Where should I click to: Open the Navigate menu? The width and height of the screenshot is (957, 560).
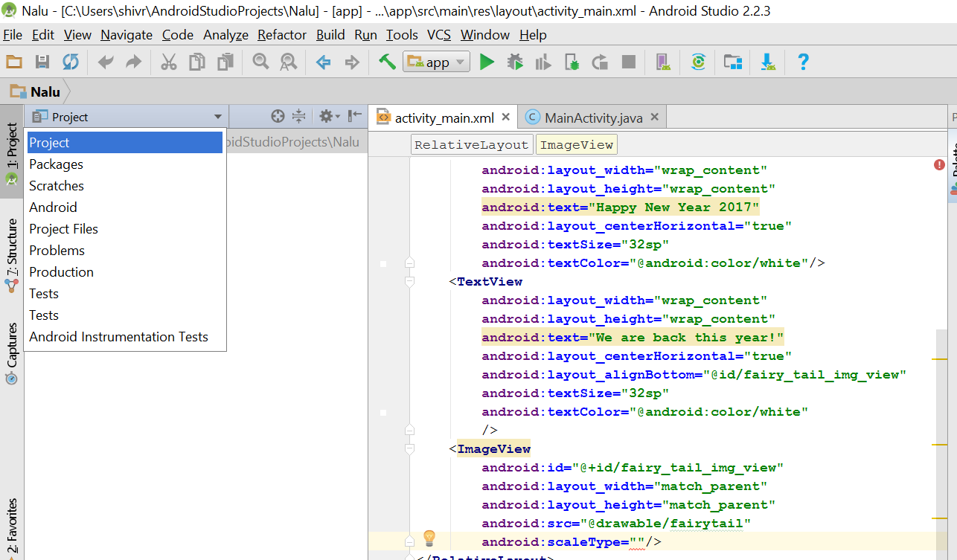(x=127, y=35)
